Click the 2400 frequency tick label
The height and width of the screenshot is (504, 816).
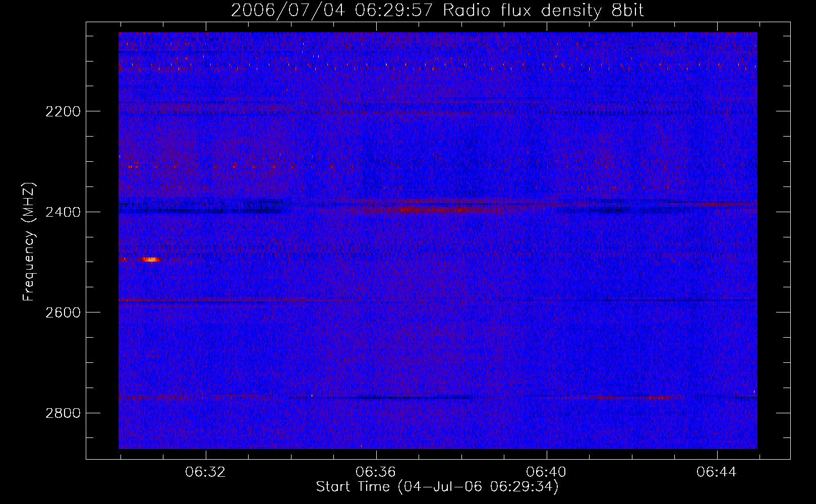(63, 212)
